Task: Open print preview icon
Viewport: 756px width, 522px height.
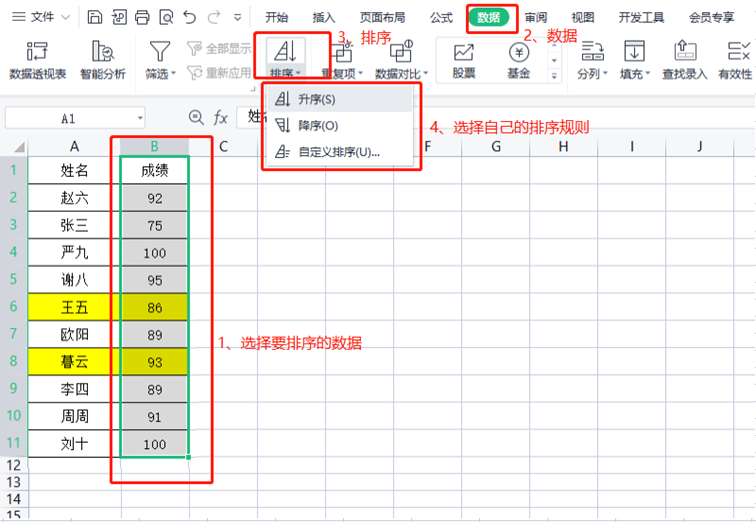Action: point(166,18)
